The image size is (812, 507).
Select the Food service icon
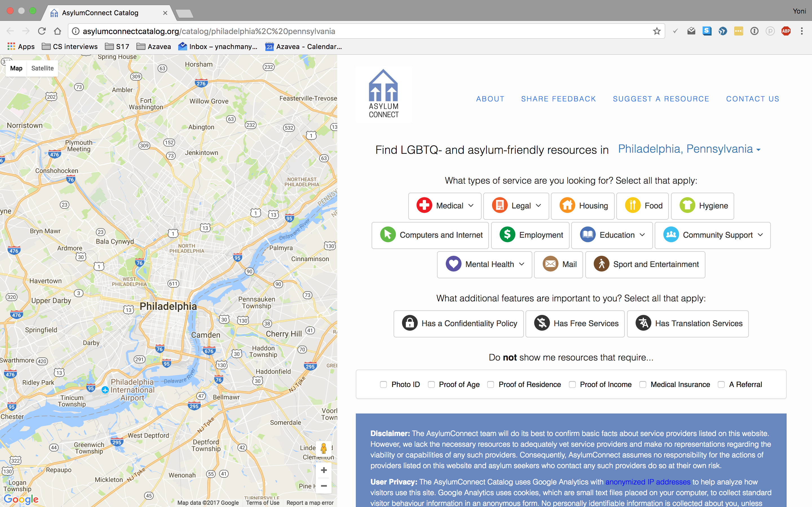click(x=632, y=206)
